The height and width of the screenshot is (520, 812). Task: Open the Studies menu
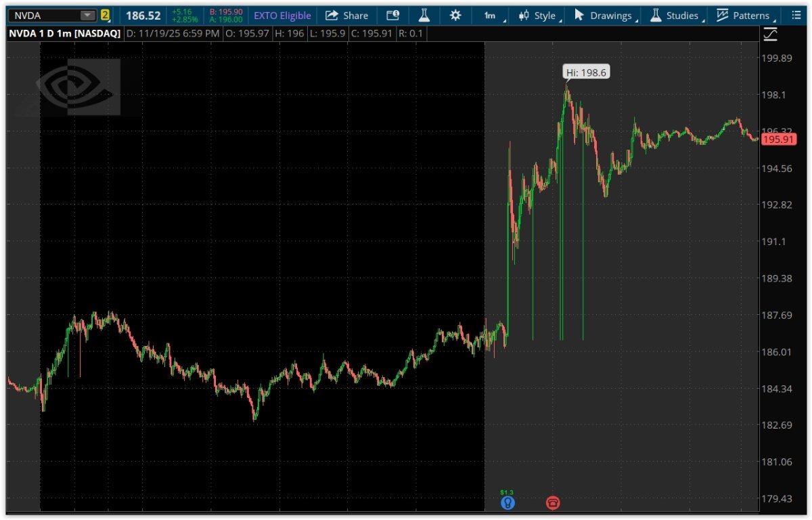675,16
